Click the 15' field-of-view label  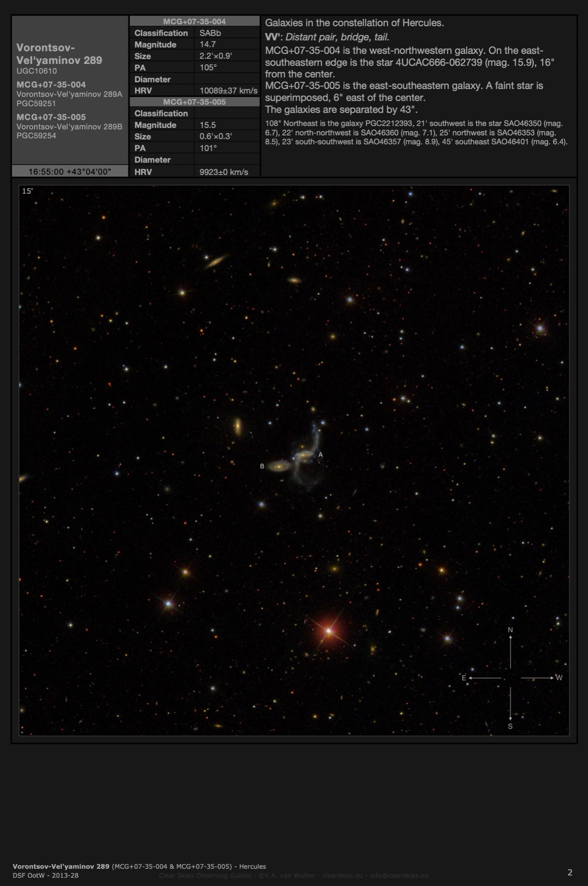click(x=27, y=191)
